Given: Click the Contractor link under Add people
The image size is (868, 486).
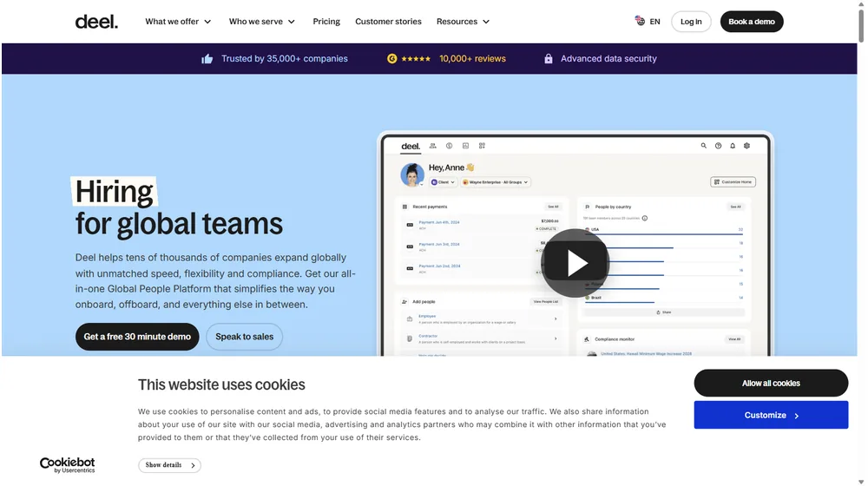Looking at the screenshot, I should tap(428, 336).
